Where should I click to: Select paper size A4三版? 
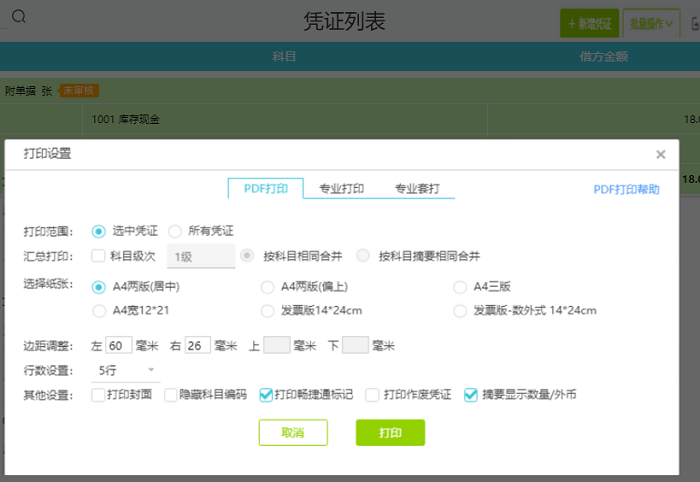(461, 287)
